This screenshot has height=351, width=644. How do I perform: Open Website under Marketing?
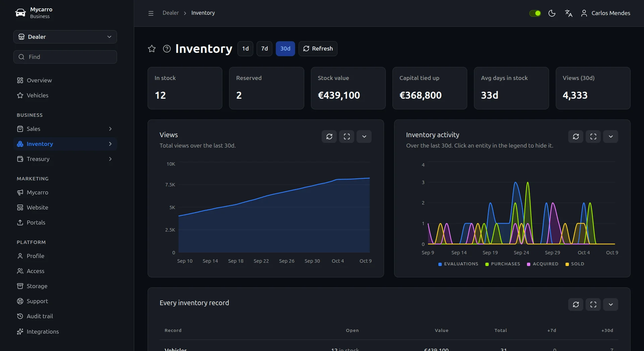65,207
